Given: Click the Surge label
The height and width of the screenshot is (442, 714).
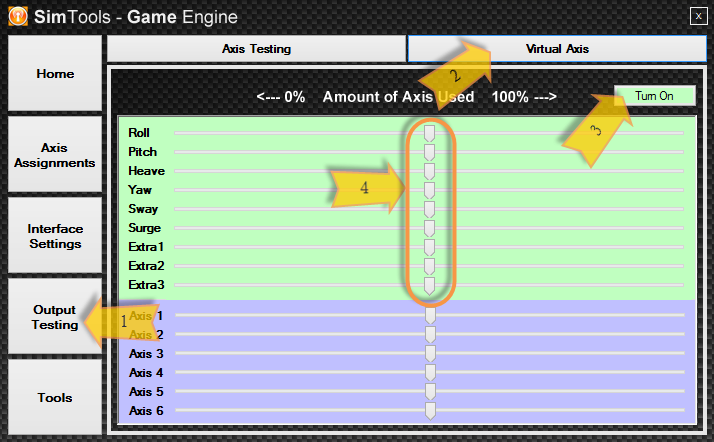Looking at the screenshot, I should 144,228.
